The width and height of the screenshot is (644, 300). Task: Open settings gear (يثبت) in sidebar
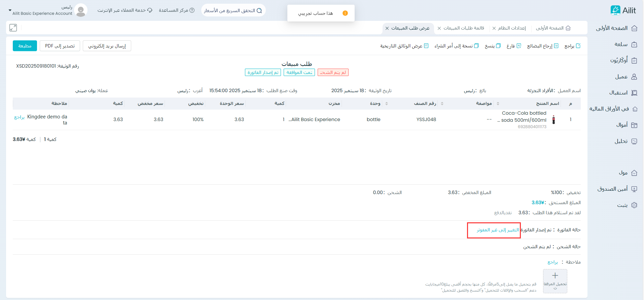point(634,205)
